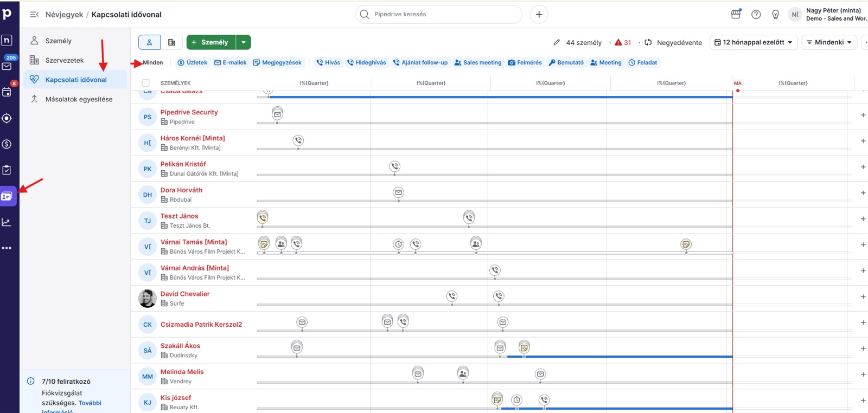
Task: Click the quick add plus button
Action: pyautogui.click(x=539, y=15)
